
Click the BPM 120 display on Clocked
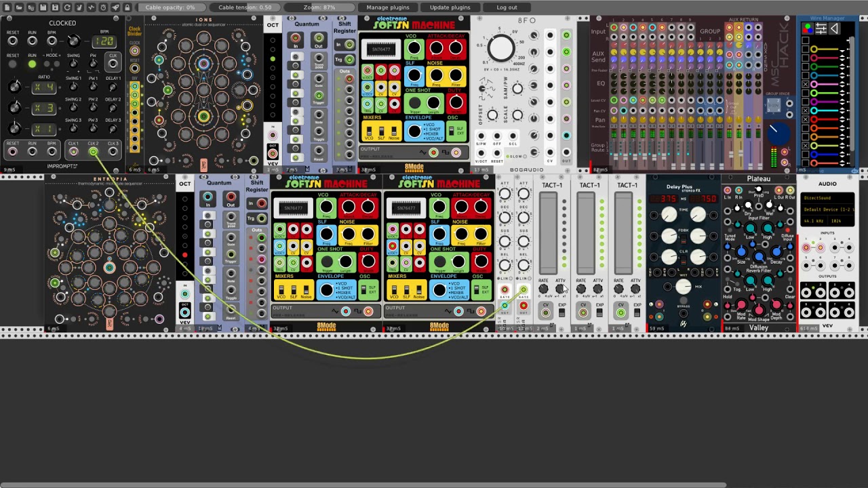103,41
